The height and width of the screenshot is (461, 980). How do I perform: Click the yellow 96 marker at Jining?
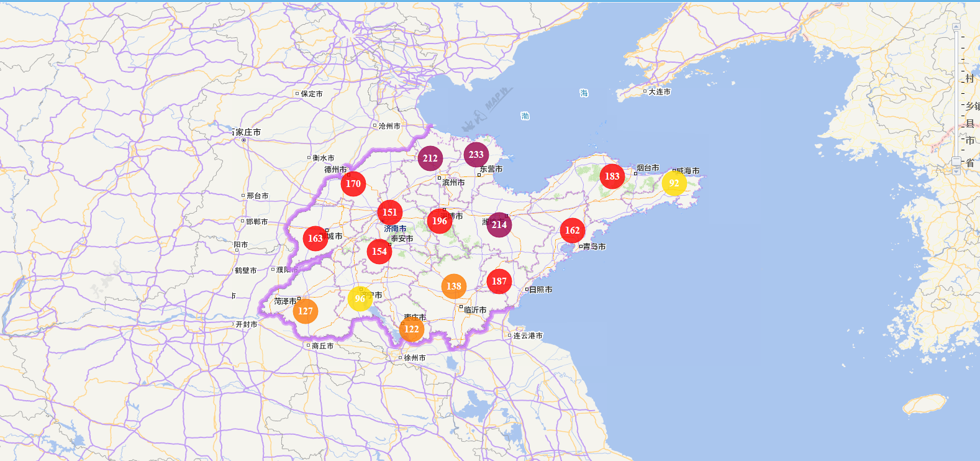360,299
